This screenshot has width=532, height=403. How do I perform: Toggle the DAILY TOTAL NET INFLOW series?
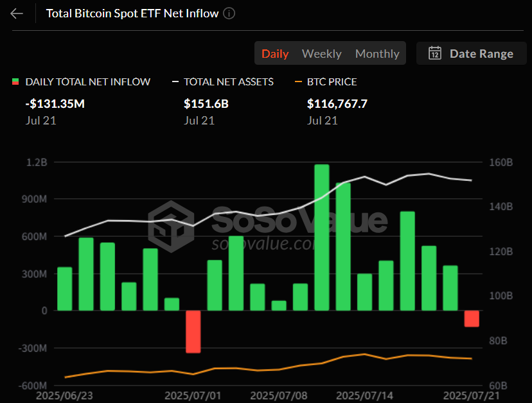pyautogui.click(x=87, y=81)
